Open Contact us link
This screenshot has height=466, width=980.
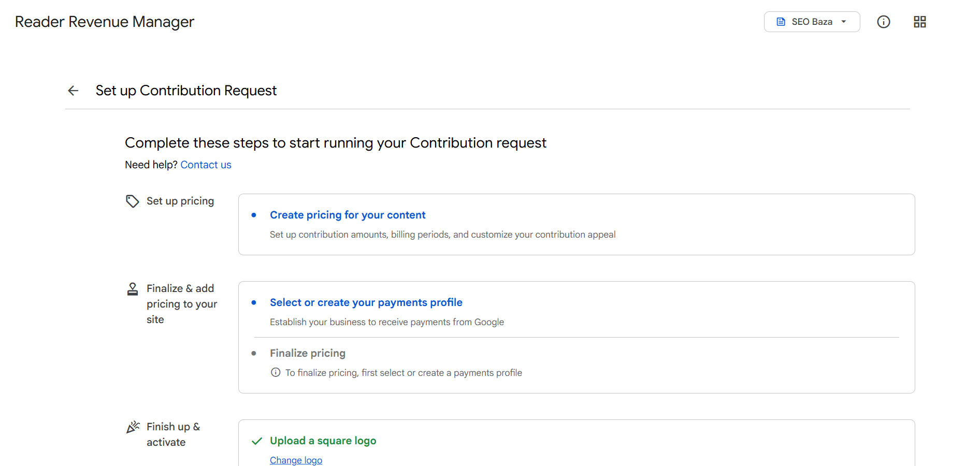206,165
